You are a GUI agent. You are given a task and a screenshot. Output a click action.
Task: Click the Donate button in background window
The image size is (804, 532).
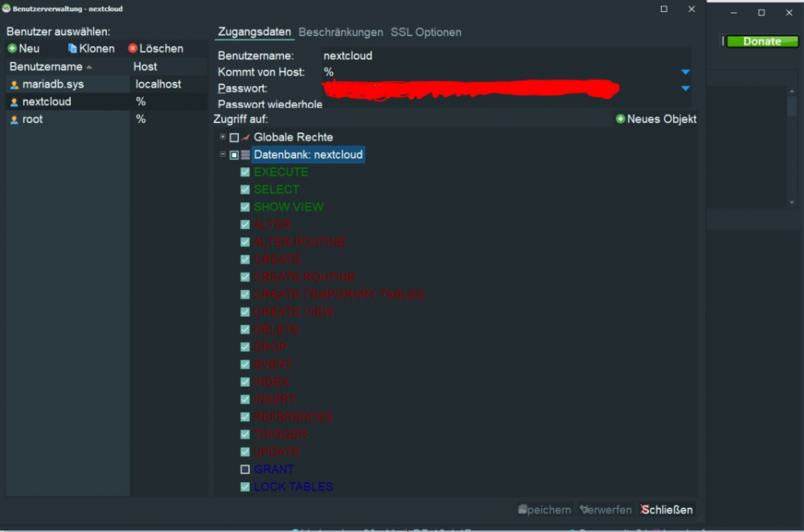click(762, 42)
